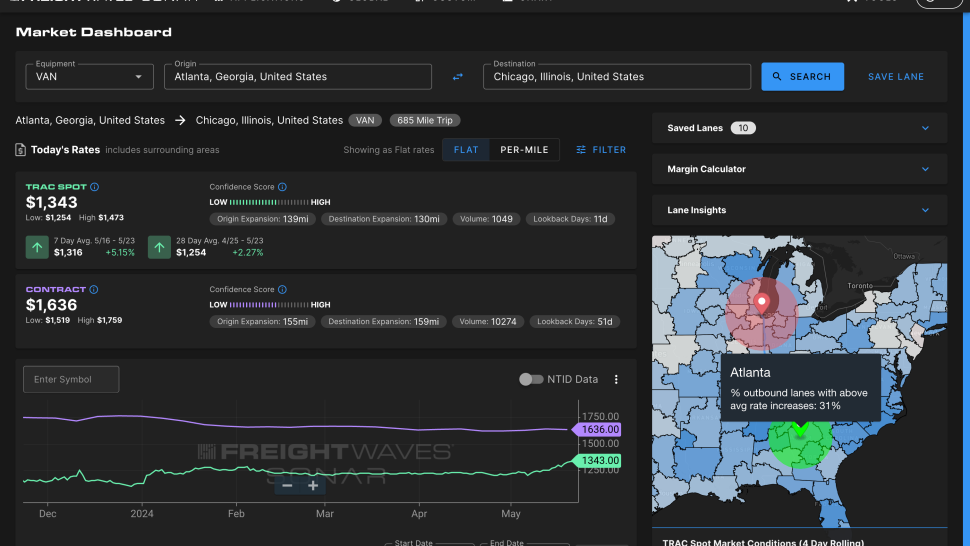Screen dimensions: 970x546
Task: Open the Equipment VAN dropdown
Action: coord(89,77)
